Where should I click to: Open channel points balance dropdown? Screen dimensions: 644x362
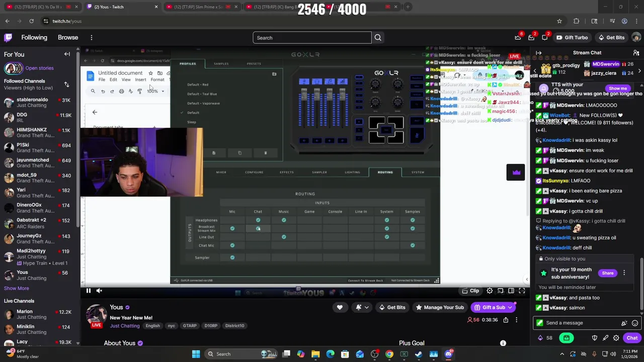tap(545, 338)
